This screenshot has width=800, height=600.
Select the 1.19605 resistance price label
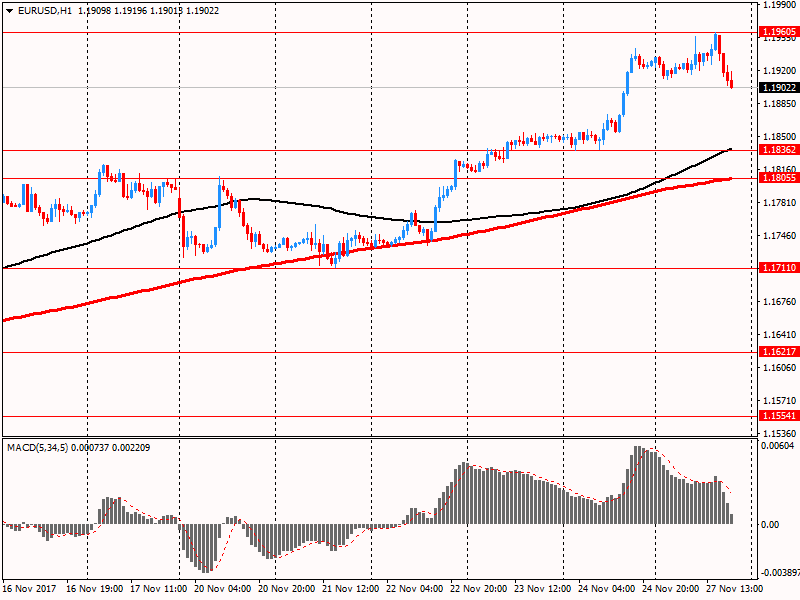[x=779, y=32]
